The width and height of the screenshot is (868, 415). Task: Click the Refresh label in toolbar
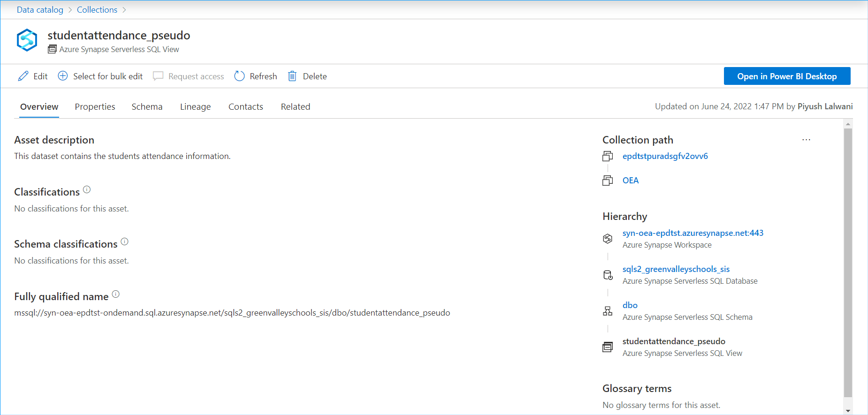tap(263, 76)
